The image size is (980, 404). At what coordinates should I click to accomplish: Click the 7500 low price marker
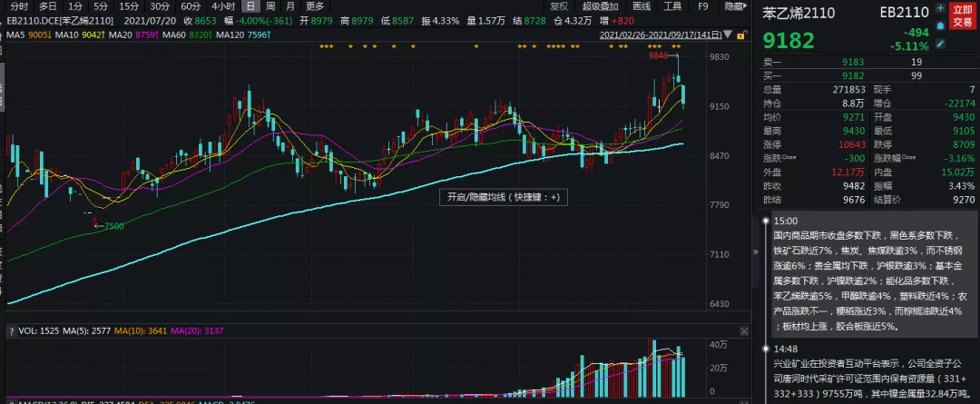pos(113,226)
